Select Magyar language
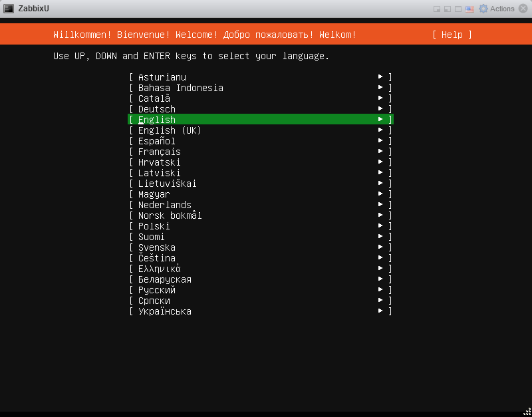The image size is (532, 417). 261,194
